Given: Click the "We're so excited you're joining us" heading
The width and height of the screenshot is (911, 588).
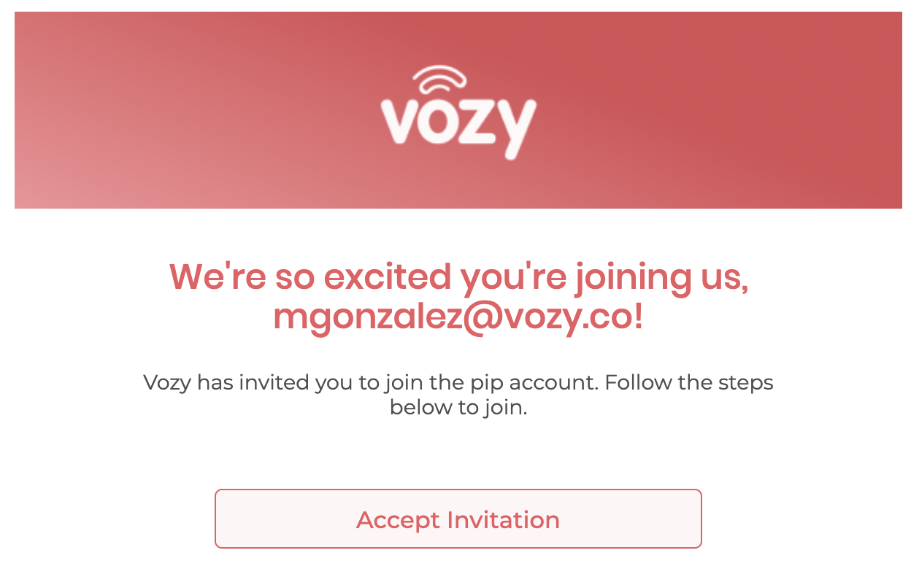Looking at the screenshot, I should [458, 277].
